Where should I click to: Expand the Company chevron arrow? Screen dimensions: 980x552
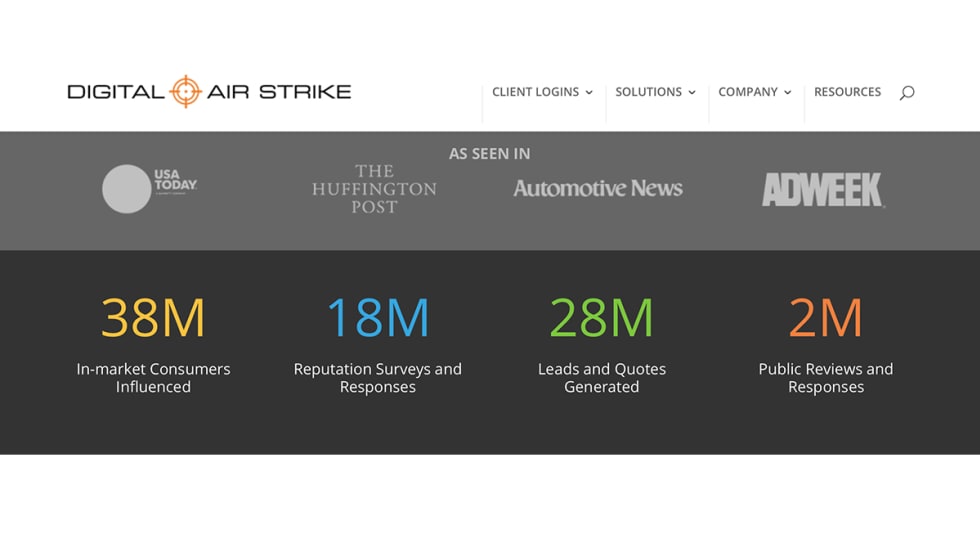click(x=788, y=93)
